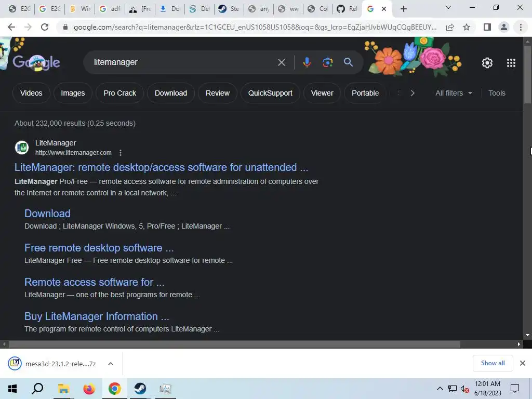The width and height of the screenshot is (532, 399).
Task: Switch to the GitHub Rel tab
Action: (348, 9)
